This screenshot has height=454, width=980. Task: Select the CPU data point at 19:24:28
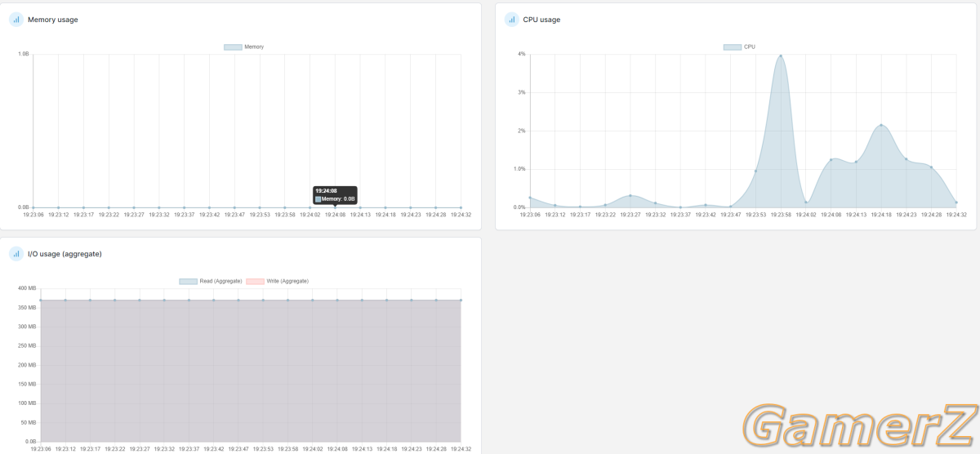pyautogui.click(x=931, y=167)
